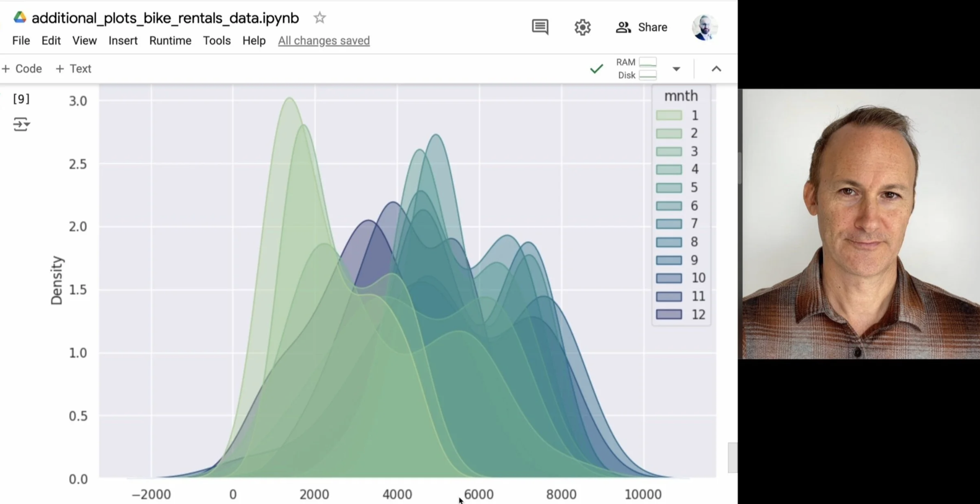Open the File menu

coord(21,41)
